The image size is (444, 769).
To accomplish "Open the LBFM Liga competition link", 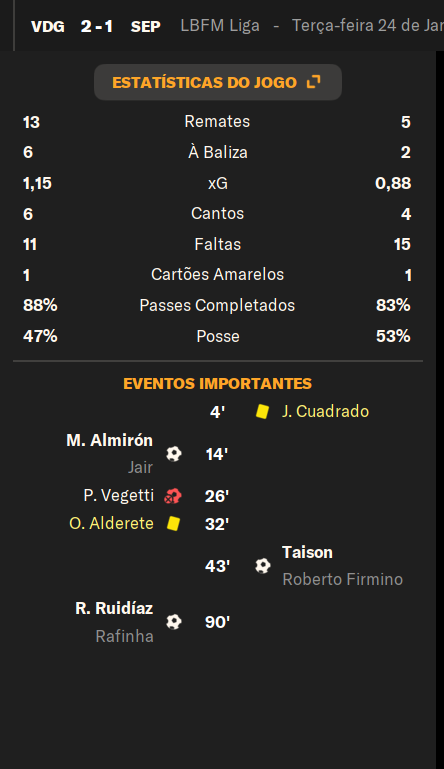I will (220, 26).
